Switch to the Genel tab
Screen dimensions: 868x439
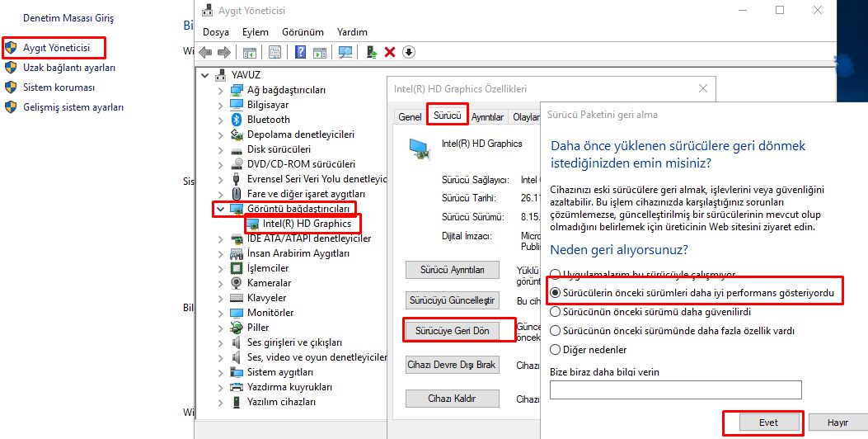tap(410, 117)
